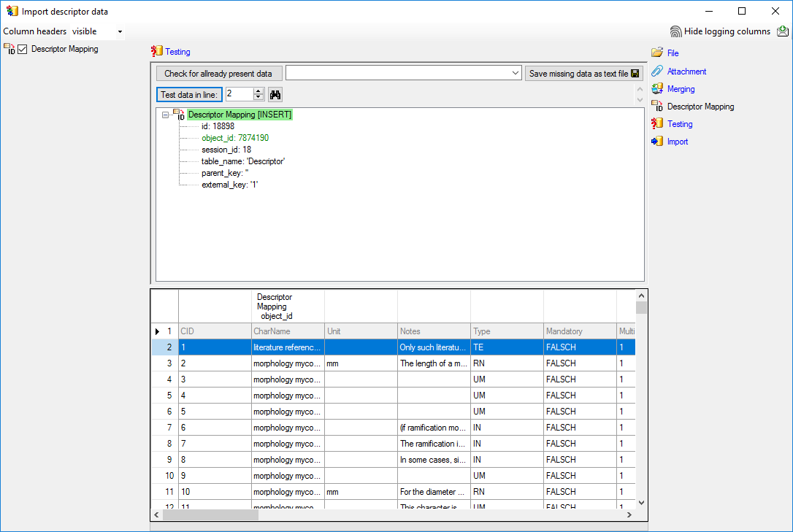The width and height of the screenshot is (793, 532).
Task: Click Save missing data as text file
Action: tap(583, 74)
